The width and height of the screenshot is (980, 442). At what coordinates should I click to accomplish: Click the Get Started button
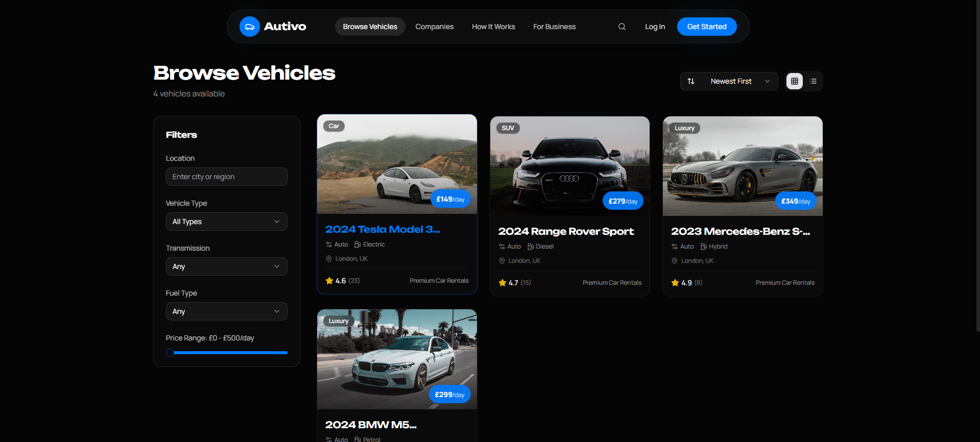tap(707, 27)
